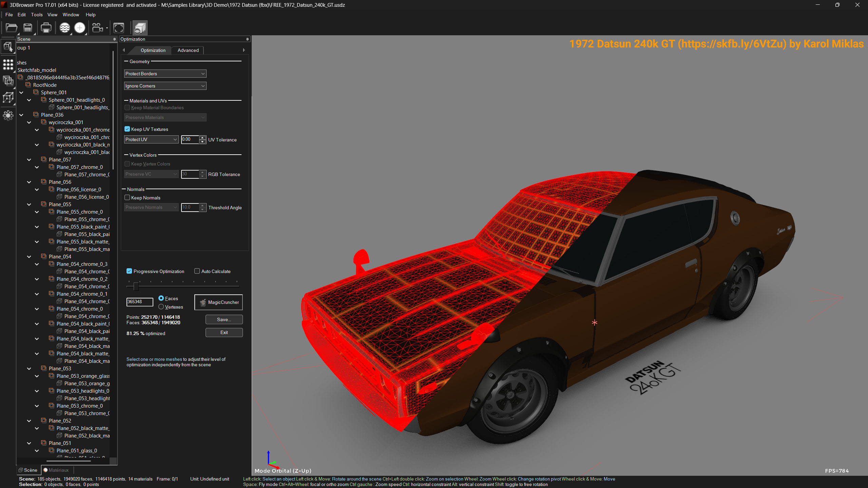868x488 pixels.
Task: Collapse the Plane_054 tree node
Action: click(29, 257)
